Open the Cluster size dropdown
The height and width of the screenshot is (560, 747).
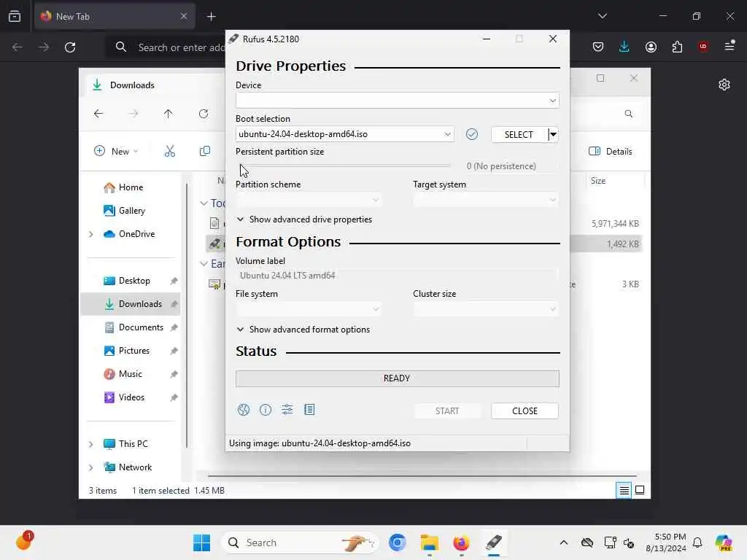point(486,309)
